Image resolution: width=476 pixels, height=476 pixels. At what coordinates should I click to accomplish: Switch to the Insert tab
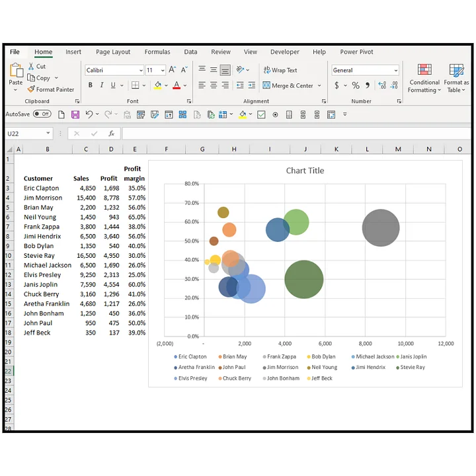[73, 52]
